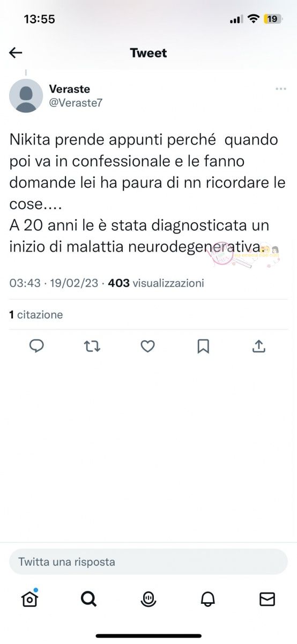Open the three-dot tweet options menu
Viewport: 297px width, 644px height.
(x=281, y=89)
